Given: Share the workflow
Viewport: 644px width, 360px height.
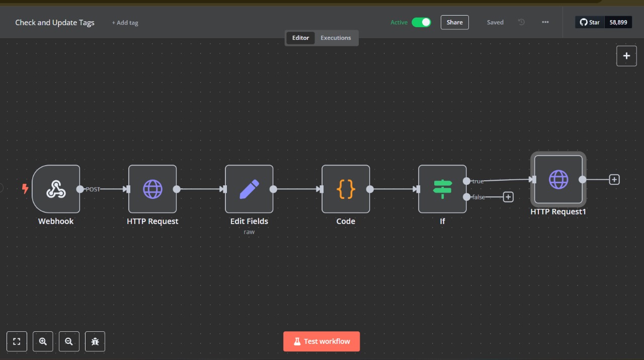Looking at the screenshot, I should point(454,22).
